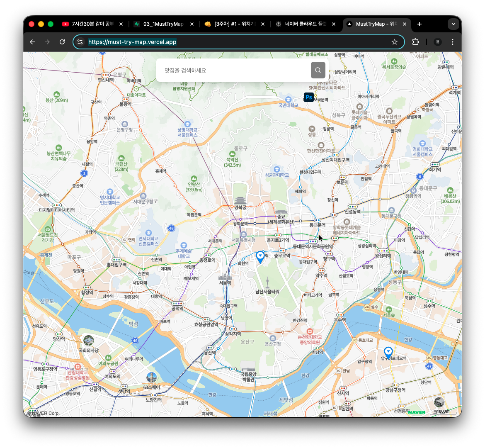Screen dimensions: 485x448
Task: Click the site information icon in address bar
Action: pyautogui.click(x=80, y=42)
